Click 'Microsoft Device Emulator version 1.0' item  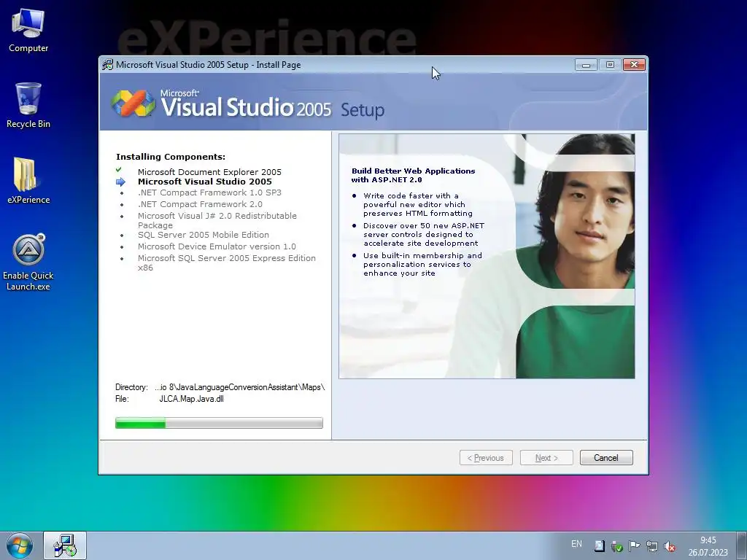tap(217, 246)
